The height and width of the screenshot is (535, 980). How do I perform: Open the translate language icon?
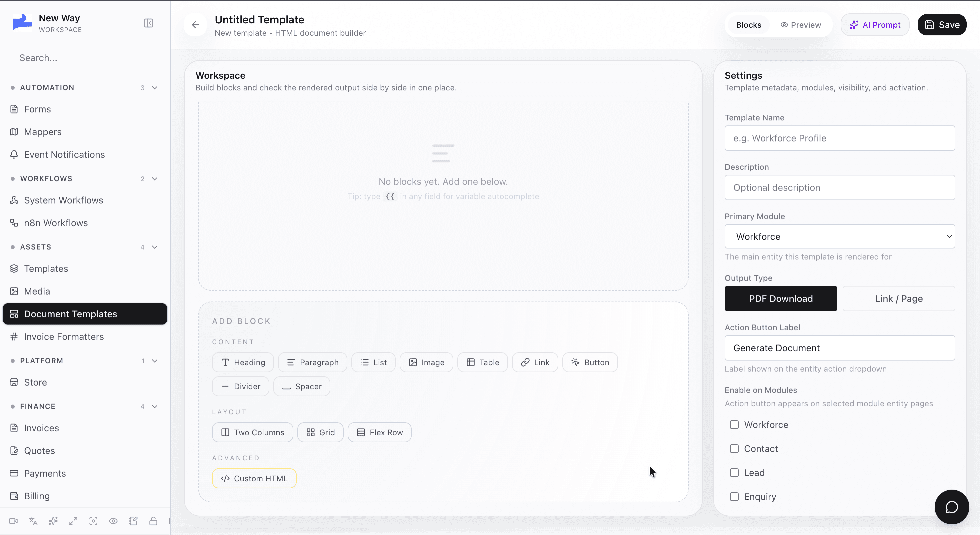(33, 521)
